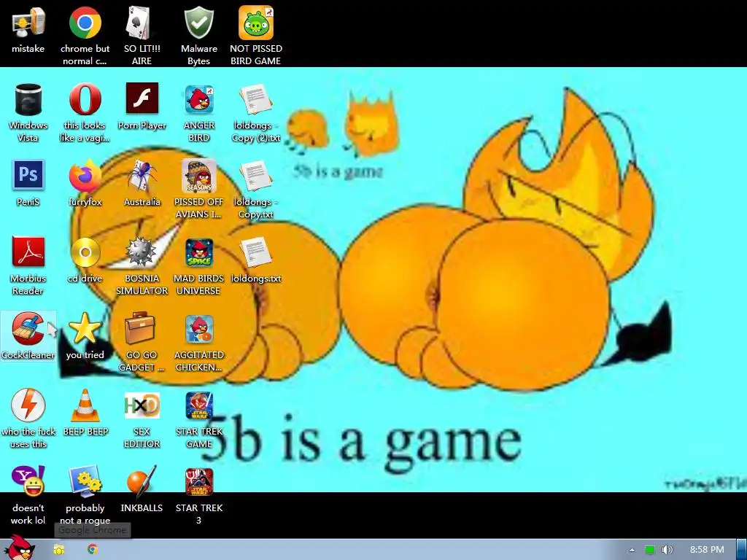Select the 'loldongs.txt' text file
This screenshot has width=747, height=560.
coord(256,252)
